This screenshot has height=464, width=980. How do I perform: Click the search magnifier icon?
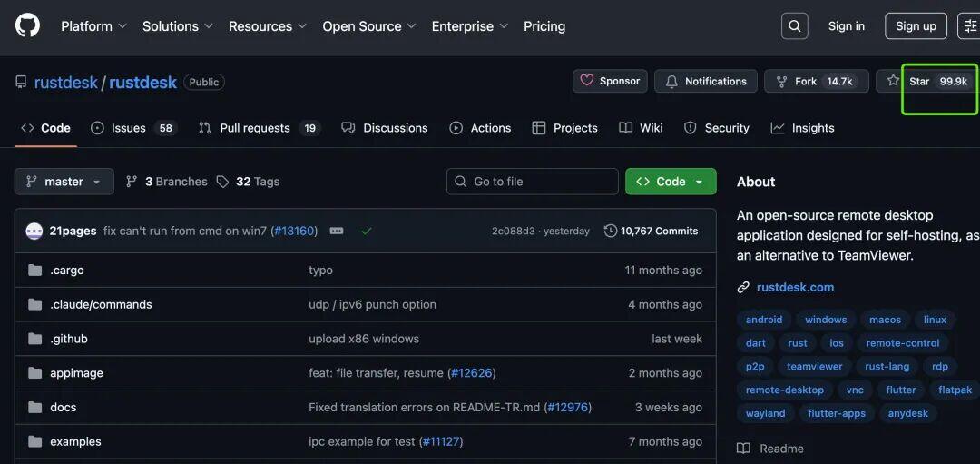(794, 26)
